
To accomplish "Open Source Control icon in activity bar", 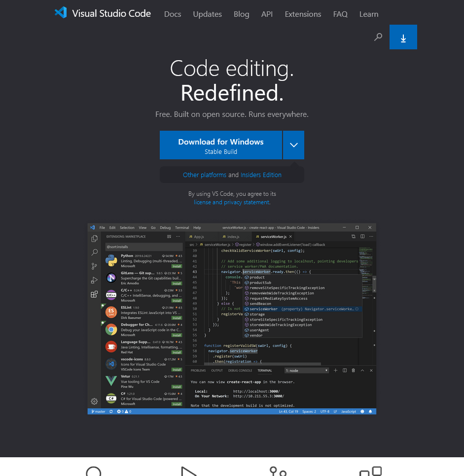I will coord(94,266).
